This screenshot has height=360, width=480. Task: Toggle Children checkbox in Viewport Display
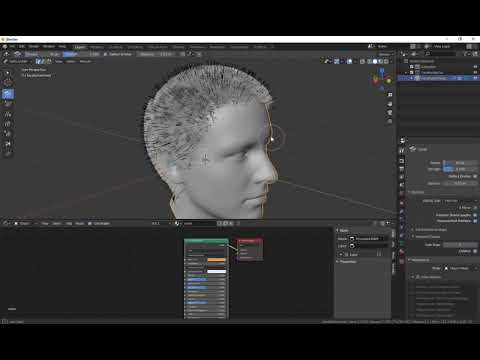[x=475, y=251]
